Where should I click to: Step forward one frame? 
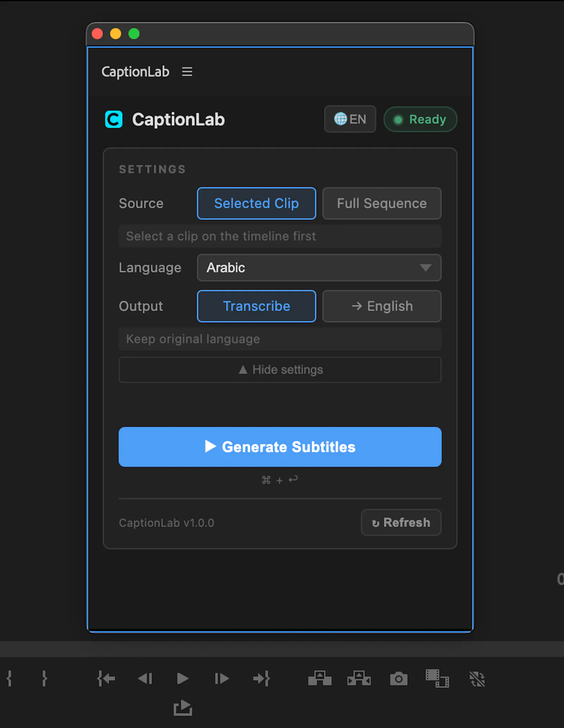pos(222,678)
